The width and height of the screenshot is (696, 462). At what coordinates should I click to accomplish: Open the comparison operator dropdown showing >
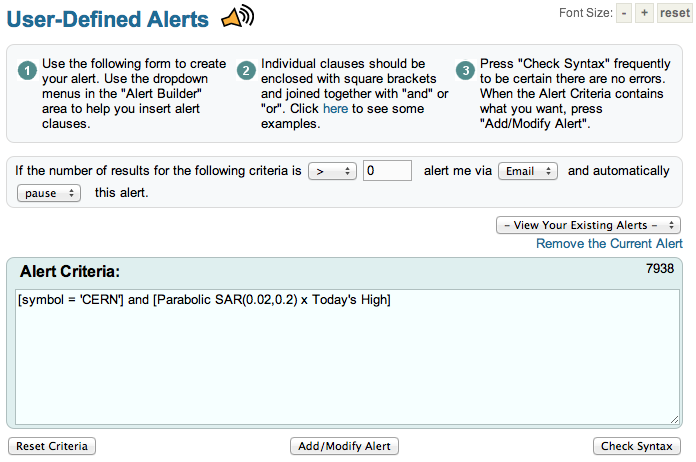(x=332, y=171)
